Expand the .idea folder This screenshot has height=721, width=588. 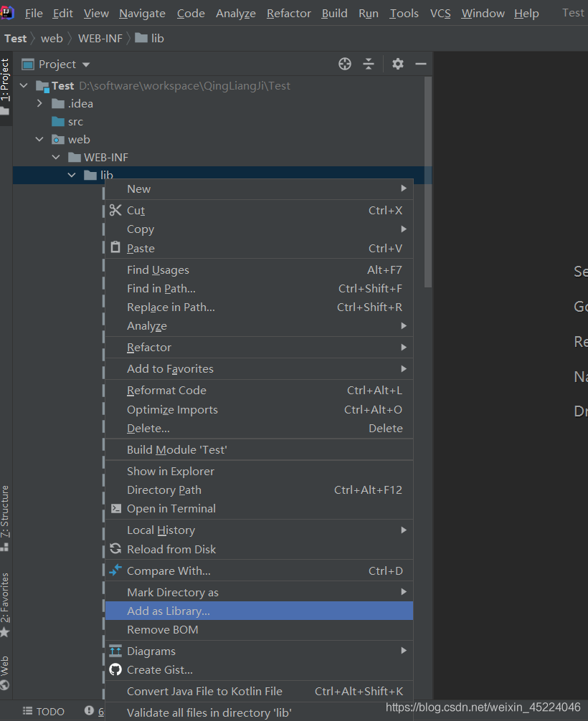click(x=40, y=103)
